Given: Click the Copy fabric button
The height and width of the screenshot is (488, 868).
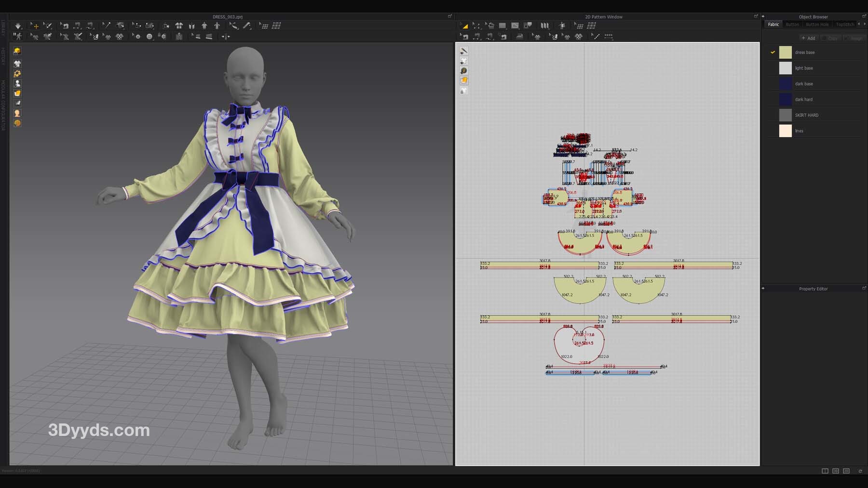Looking at the screenshot, I should [830, 38].
